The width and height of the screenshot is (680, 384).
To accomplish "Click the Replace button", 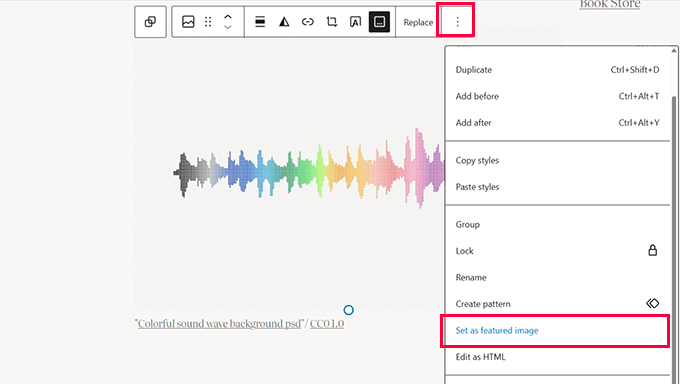I will click(x=418, y=22).
